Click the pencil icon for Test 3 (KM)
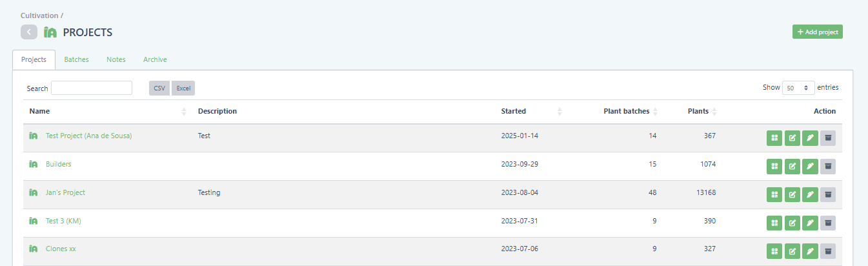Screen dimensions: 868x266 pos(810,223)
